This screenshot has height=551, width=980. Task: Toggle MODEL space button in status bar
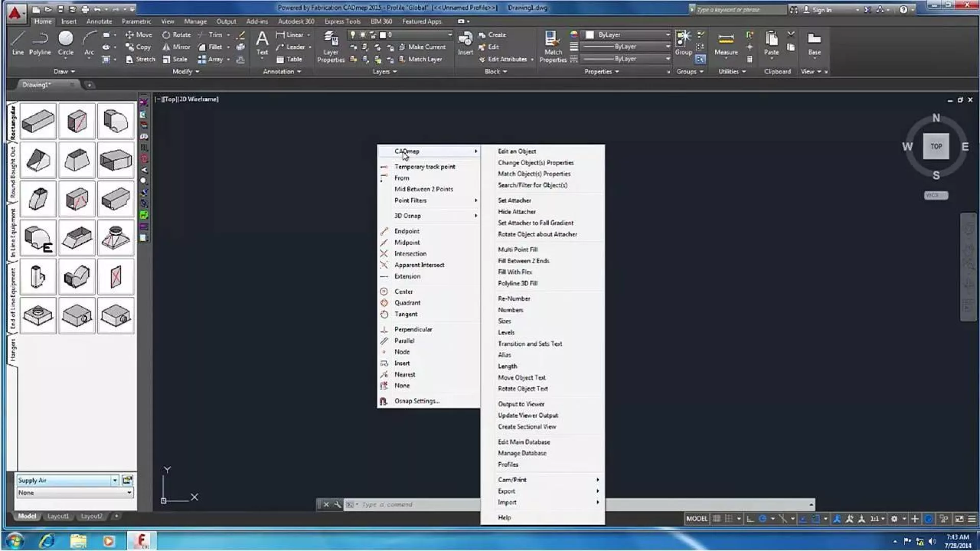(696, 519)
